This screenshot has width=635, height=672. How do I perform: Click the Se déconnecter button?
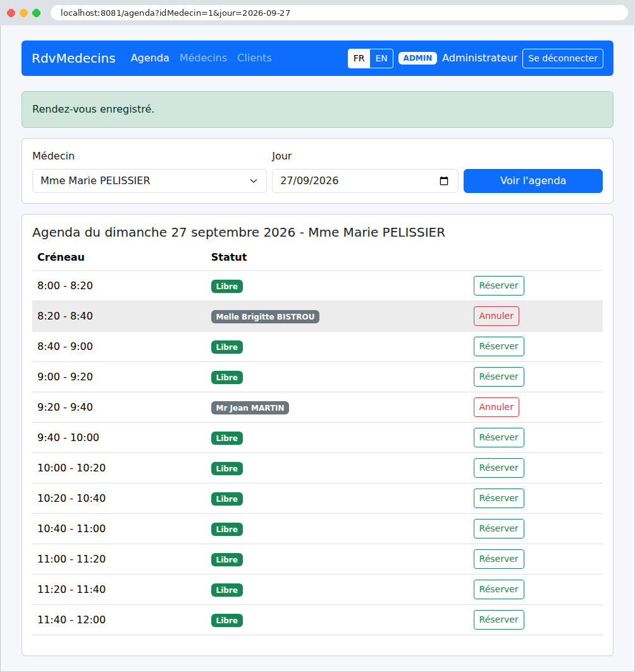[x=563, y=58]
